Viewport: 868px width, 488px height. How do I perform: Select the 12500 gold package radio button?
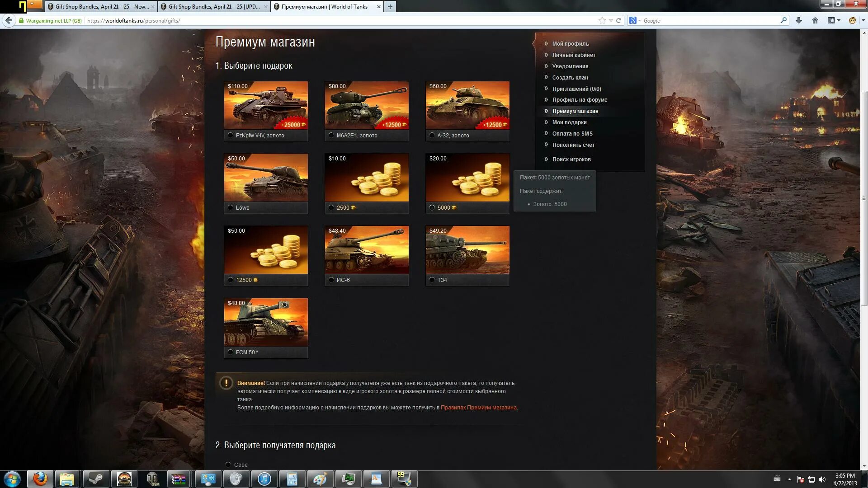coord(231,280)
